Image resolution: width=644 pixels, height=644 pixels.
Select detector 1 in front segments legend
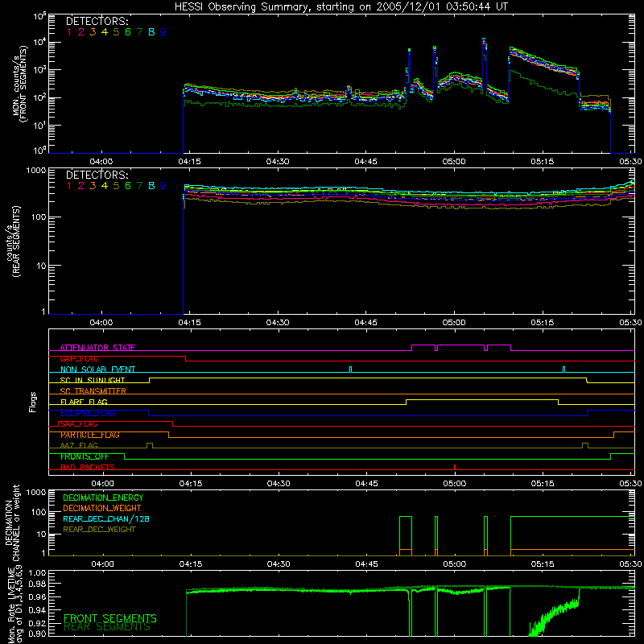tap(69, 32)
